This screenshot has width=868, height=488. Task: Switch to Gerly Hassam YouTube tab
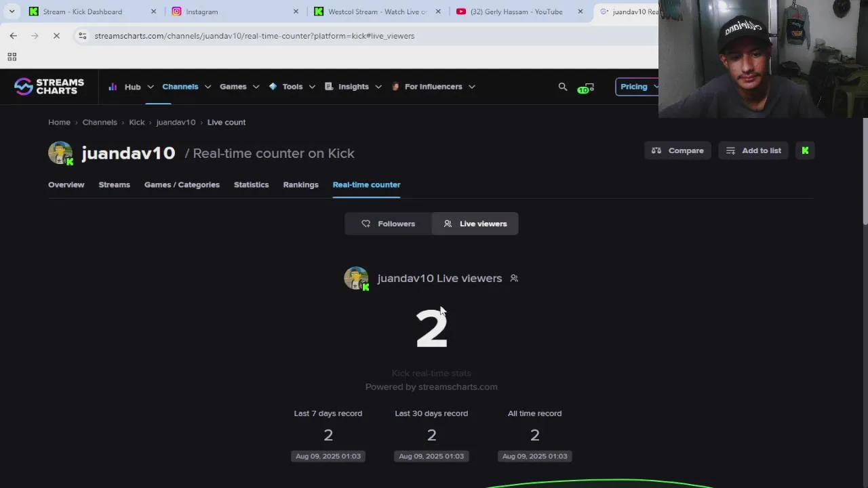[x=520, y=12]
